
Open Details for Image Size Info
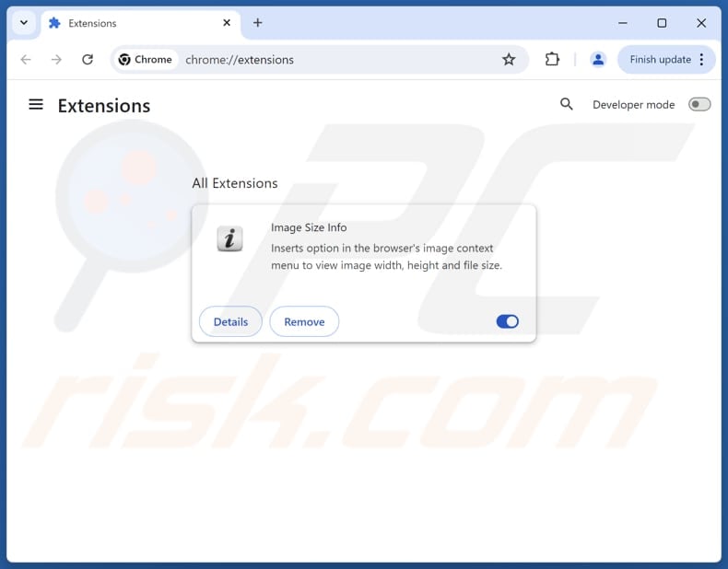(x=230, y=321)
